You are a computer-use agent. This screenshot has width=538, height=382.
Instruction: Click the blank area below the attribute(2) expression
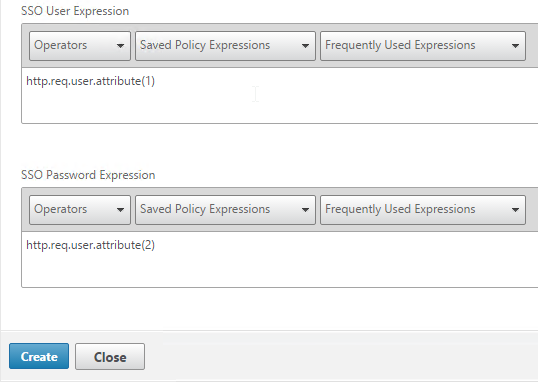point(280,270)
